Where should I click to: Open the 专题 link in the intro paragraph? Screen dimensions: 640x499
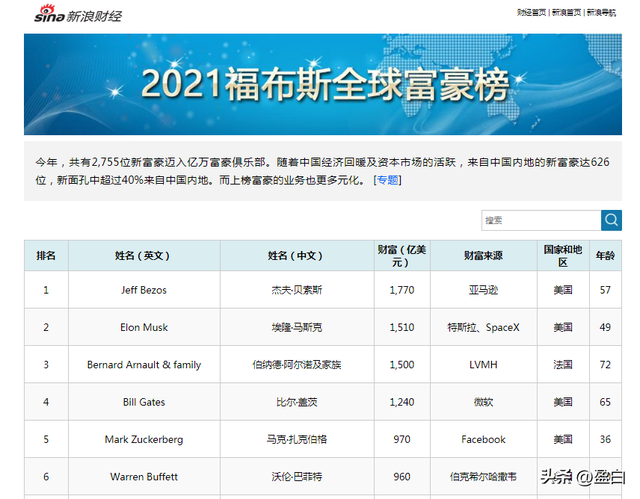387,180
